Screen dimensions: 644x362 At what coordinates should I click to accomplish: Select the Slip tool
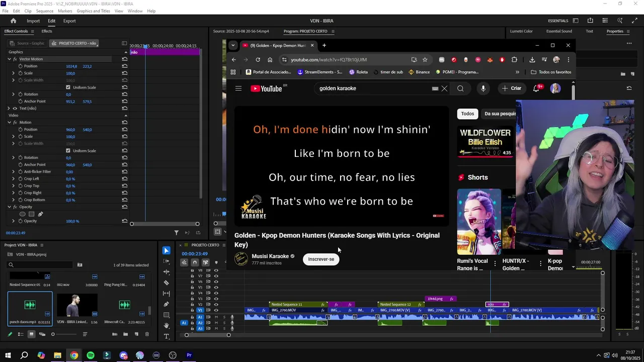point(167,293)
